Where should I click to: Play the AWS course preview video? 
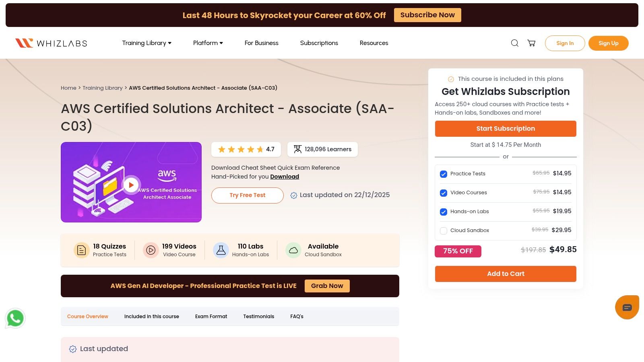(x=131, y=185)
